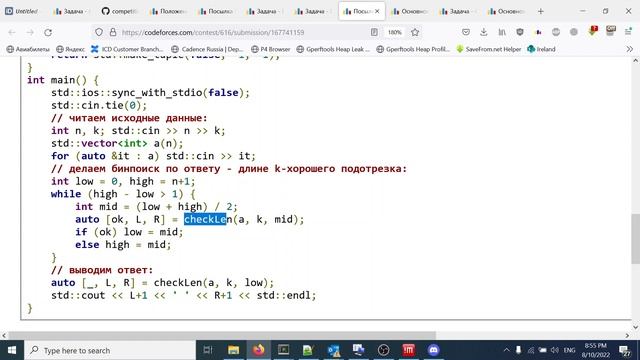Open a new browser tab

[x=541, y=11]
